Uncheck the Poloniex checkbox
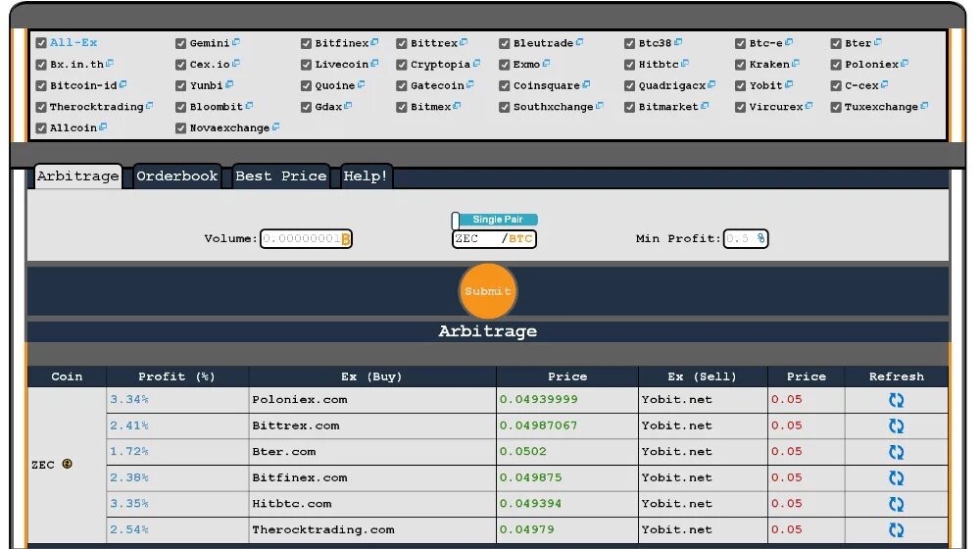The image size is (980, 549). tap(836, 65)
